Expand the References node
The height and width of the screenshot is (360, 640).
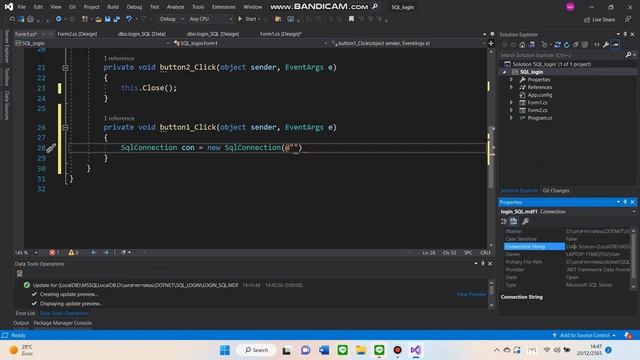pos(511,87)
